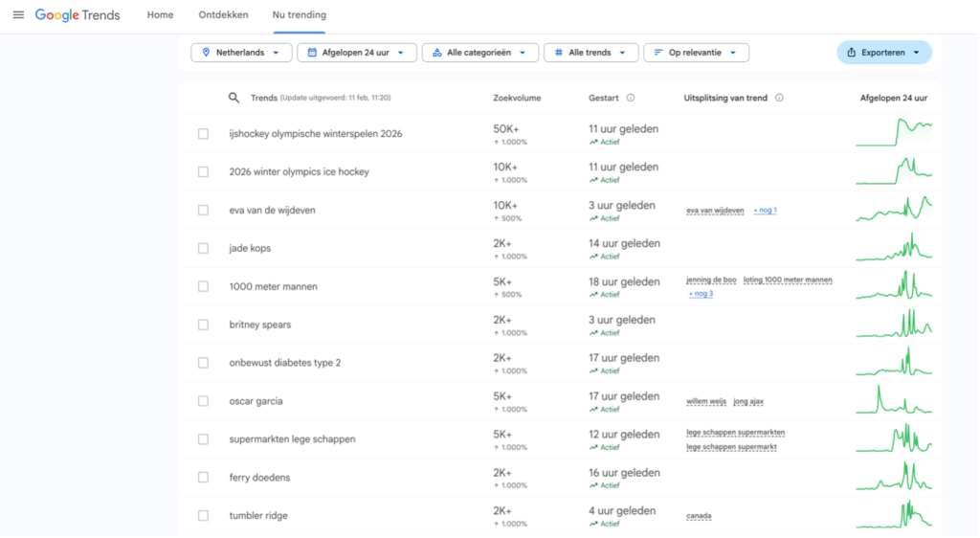Open sparkline chart for oscar garcia

pyautogui.click(x=894, y=400)
